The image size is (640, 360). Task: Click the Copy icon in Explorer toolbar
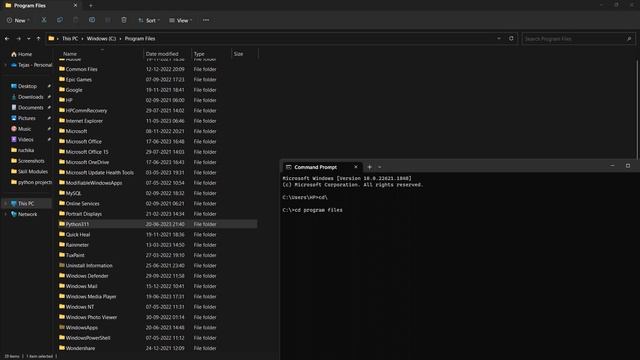(60, 20)
